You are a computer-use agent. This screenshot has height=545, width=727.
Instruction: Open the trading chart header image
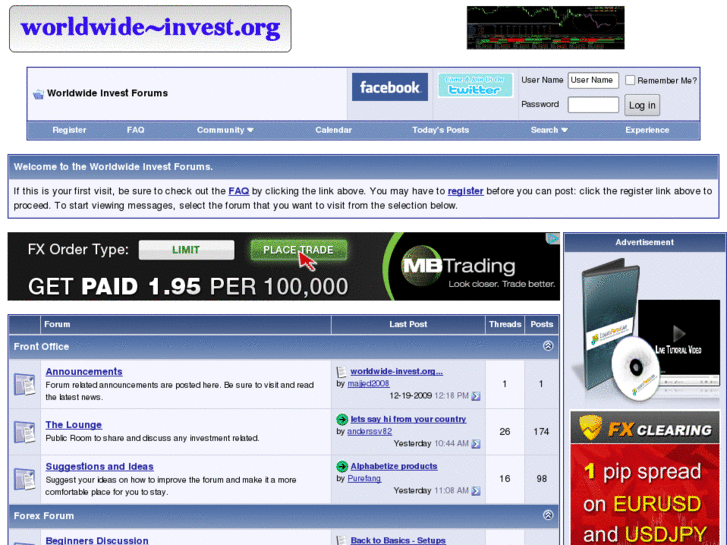pyautogui.click(x=545, y=27)
